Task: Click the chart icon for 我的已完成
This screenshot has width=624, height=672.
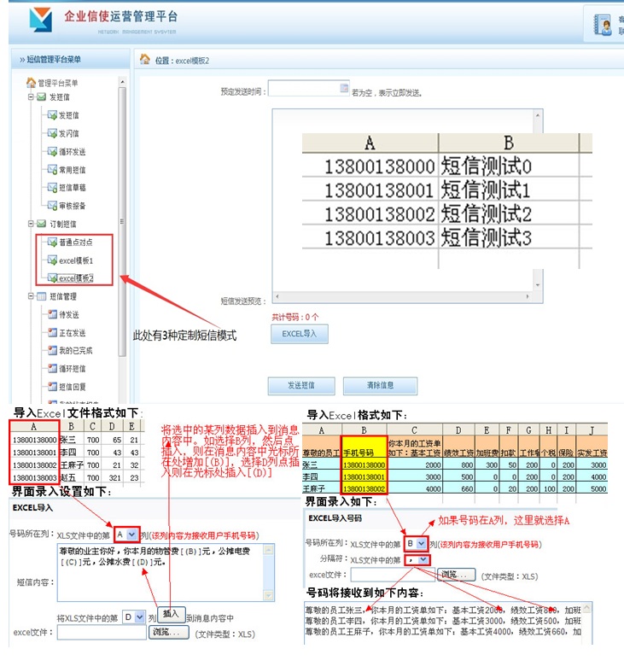Action: [x=52, y=351]
